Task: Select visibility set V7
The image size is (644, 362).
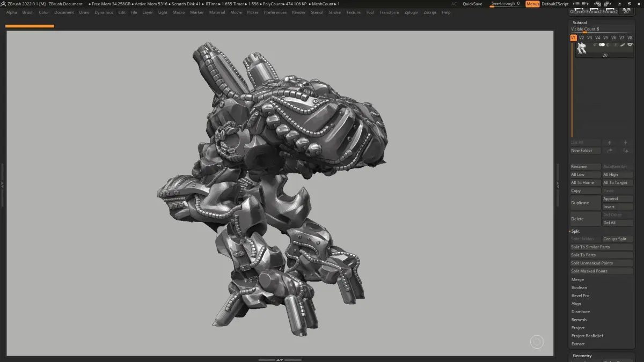Action: click(622, 38)
